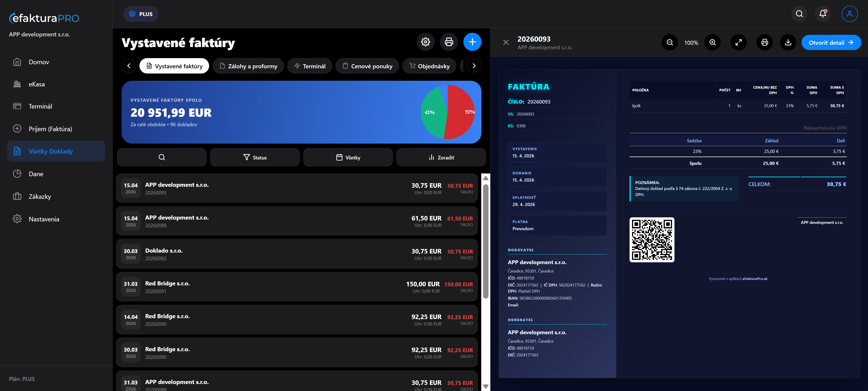Print the previewed invoice 20260093
The width and height of the screenshot is (868, 391).
[764, 43]
